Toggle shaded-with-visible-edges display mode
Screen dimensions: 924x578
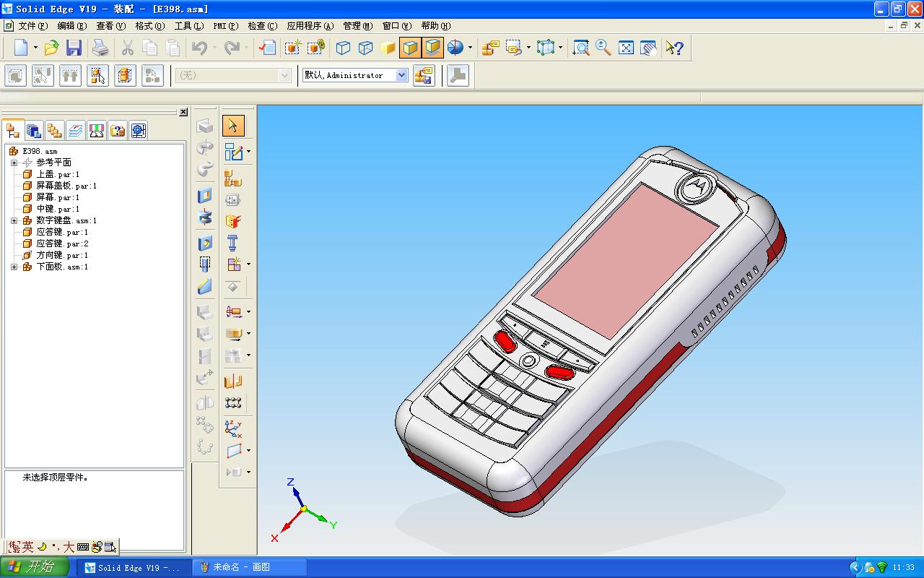pyautogui.click(x=410, y=48)
